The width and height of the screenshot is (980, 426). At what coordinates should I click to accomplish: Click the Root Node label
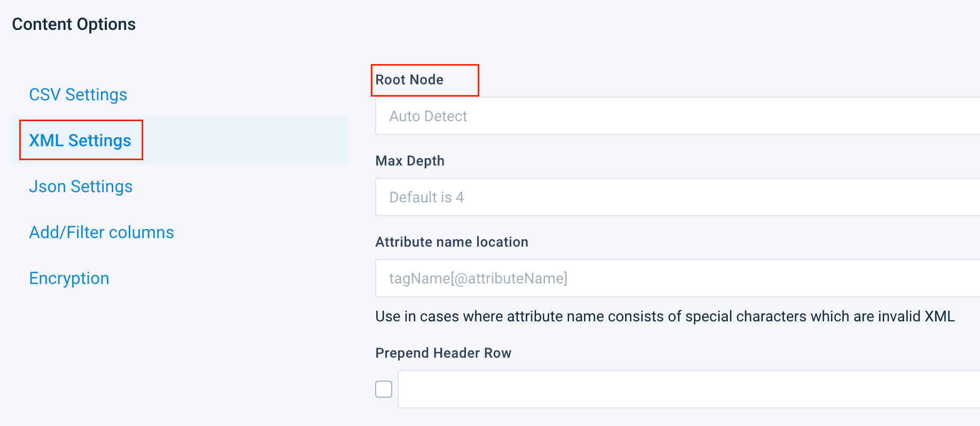(x=409, y=80)
